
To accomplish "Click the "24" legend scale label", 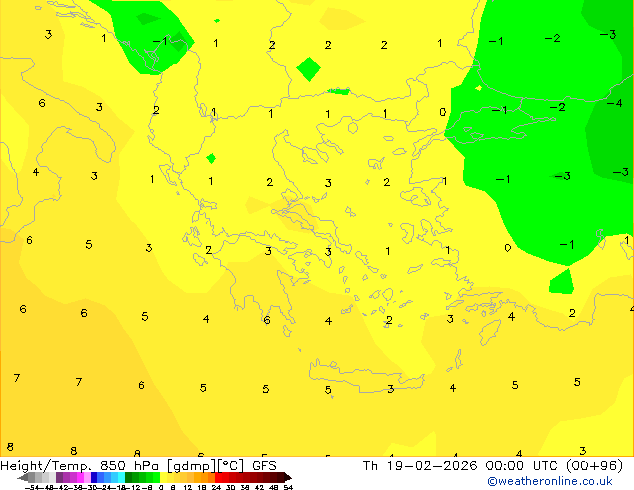I will click(x=216, y=487).
